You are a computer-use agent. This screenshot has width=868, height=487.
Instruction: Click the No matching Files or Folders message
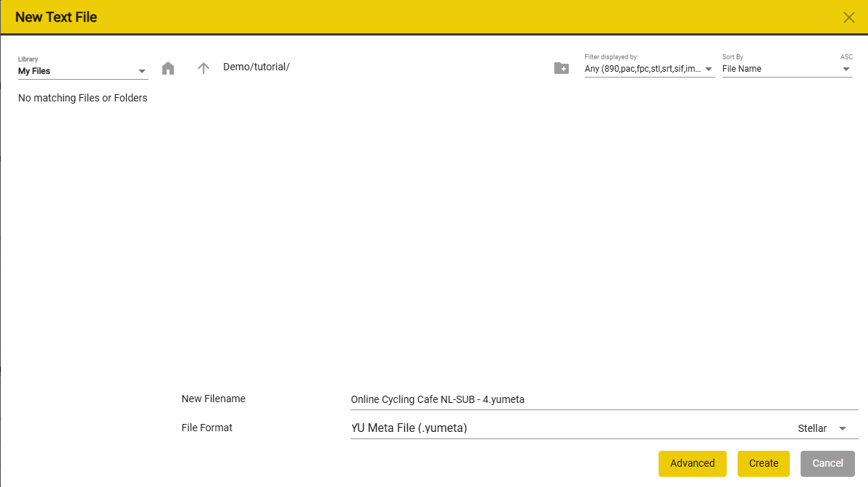tap(83, 98)
